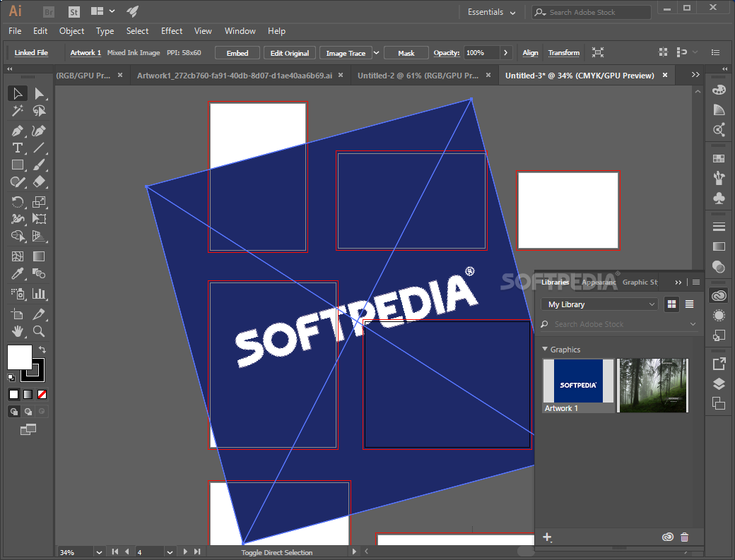Select the Pen tool

pos(18,131)
